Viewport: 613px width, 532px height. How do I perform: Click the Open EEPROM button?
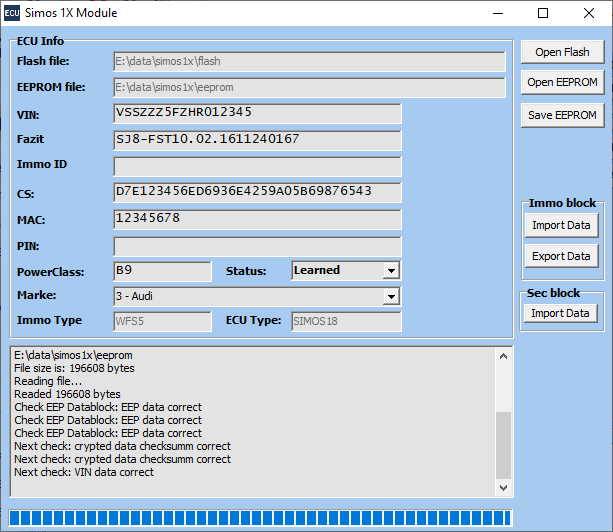562,82
